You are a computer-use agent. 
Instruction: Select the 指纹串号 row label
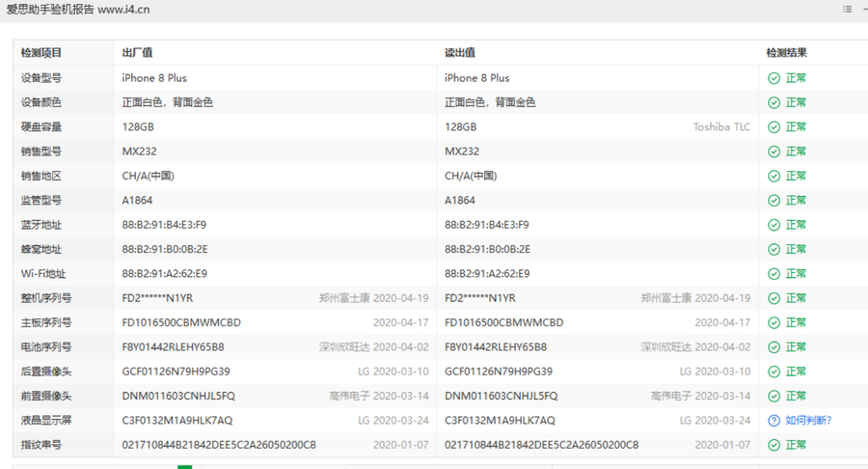pos(41,445)
